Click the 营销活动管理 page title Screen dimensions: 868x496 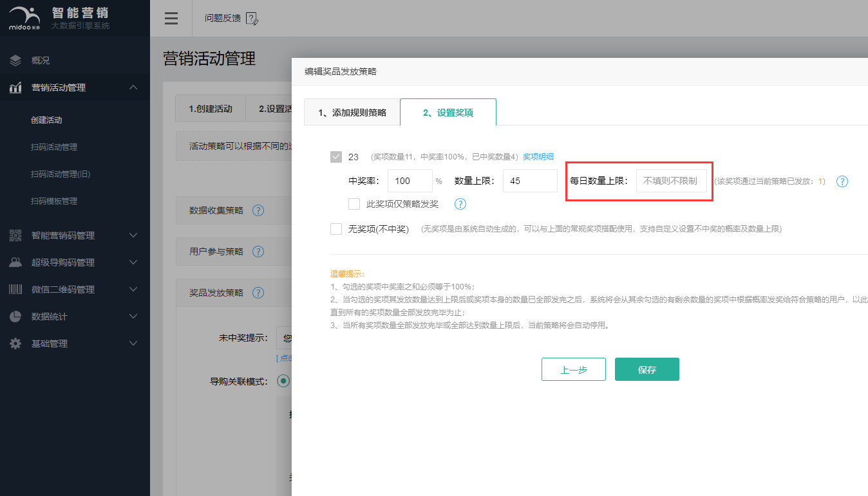point(210,59)
